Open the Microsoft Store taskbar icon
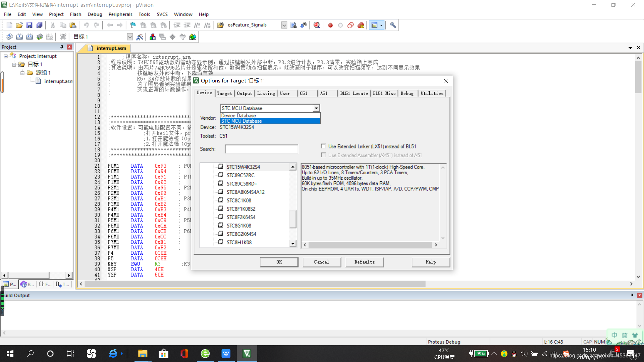Screen dimensions: 644x362 tap(163, 354)
